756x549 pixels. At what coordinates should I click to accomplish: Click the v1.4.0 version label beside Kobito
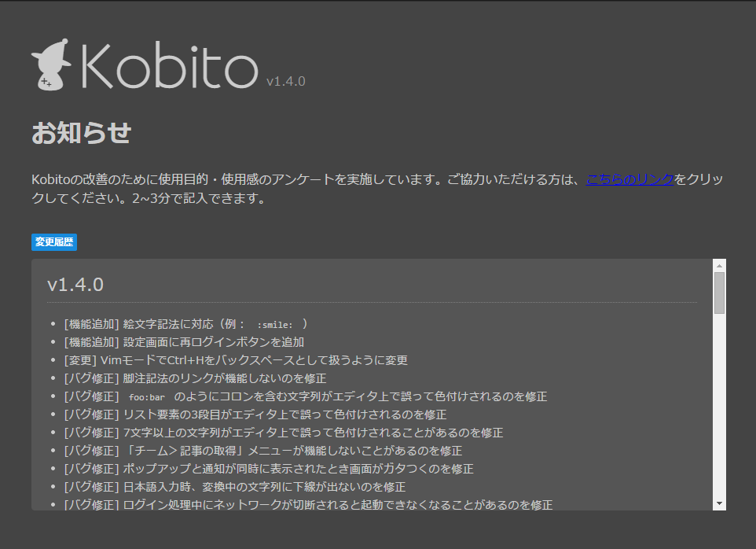[x=285, y=81]
